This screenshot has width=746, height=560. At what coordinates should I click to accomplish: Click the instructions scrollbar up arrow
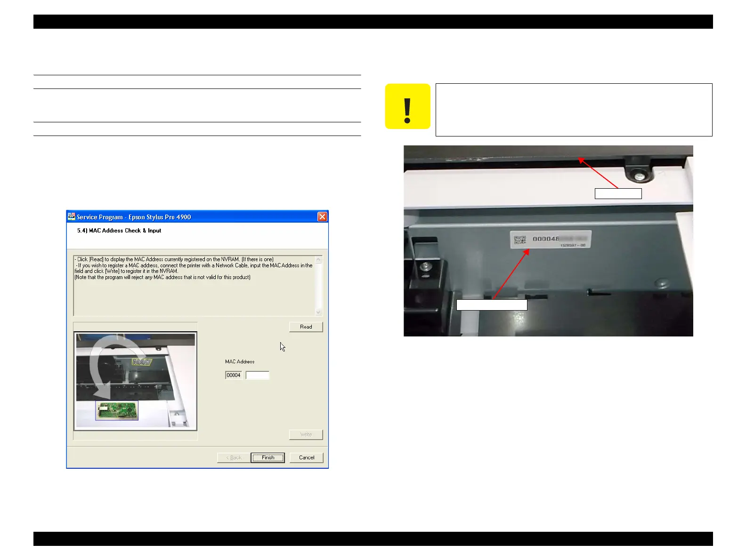[x=318, y=260]
